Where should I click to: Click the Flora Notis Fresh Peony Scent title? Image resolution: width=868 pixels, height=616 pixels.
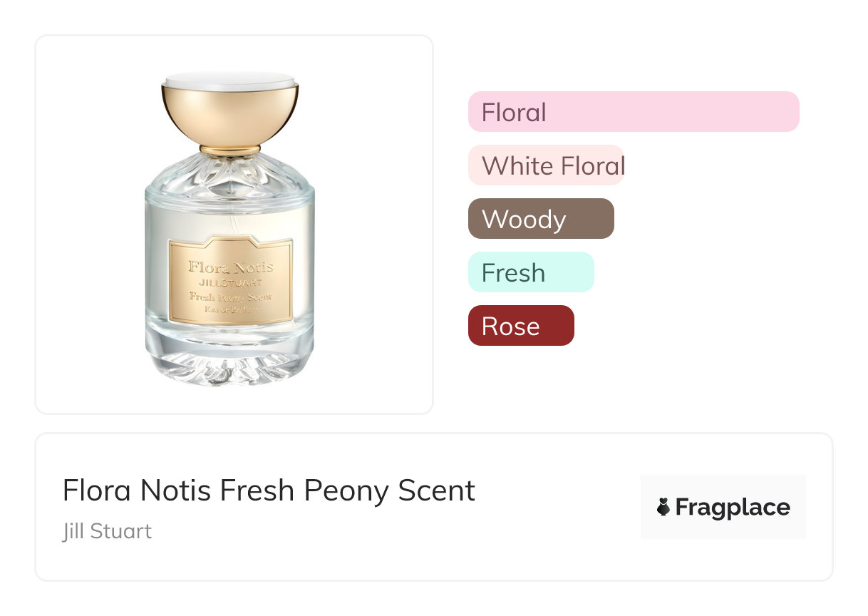point(269,491)
